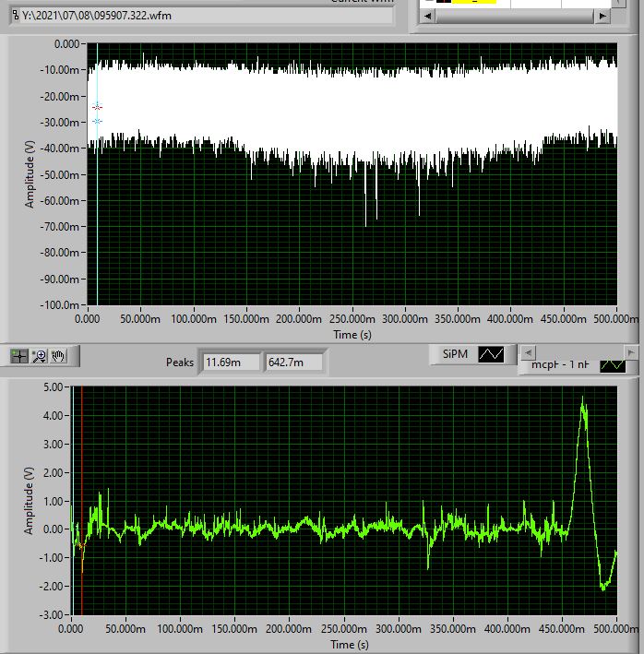Screen dimensions: 644x654
Task: Open the mcpF - 1 nF plot sample
Action: click(613, 365)
